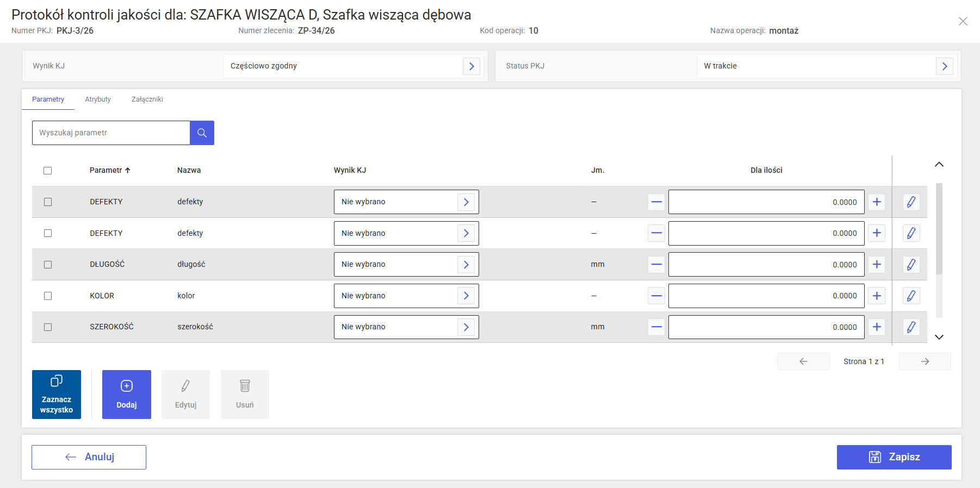Click the magnifier search button
This screenshot has height=488, width=980.
[x=202, y=133]
